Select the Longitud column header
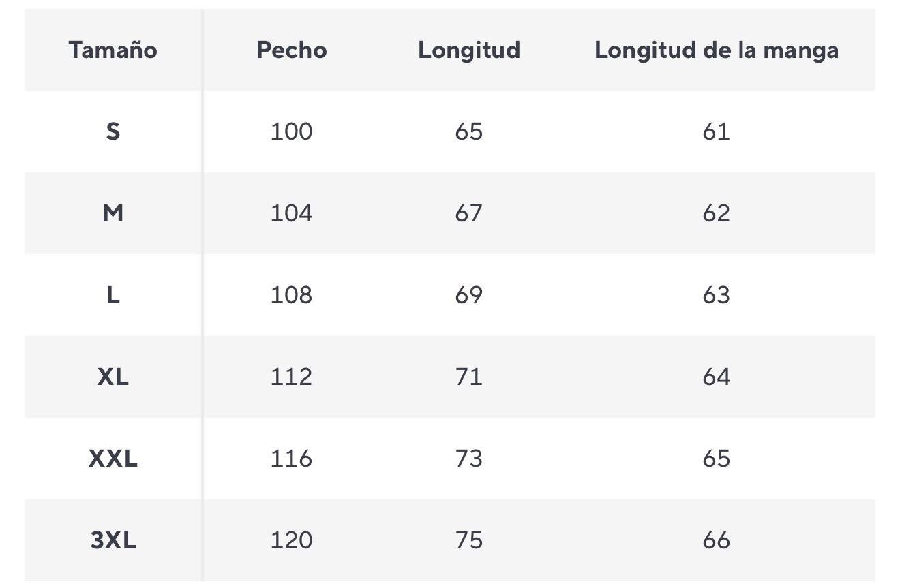900x588 pixels. (468, 50)
